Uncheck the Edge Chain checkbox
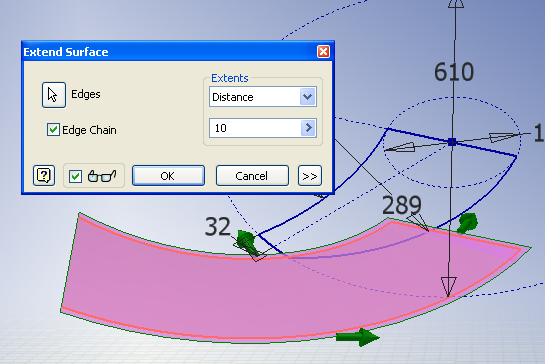545x364 pixels. [53, 130]
